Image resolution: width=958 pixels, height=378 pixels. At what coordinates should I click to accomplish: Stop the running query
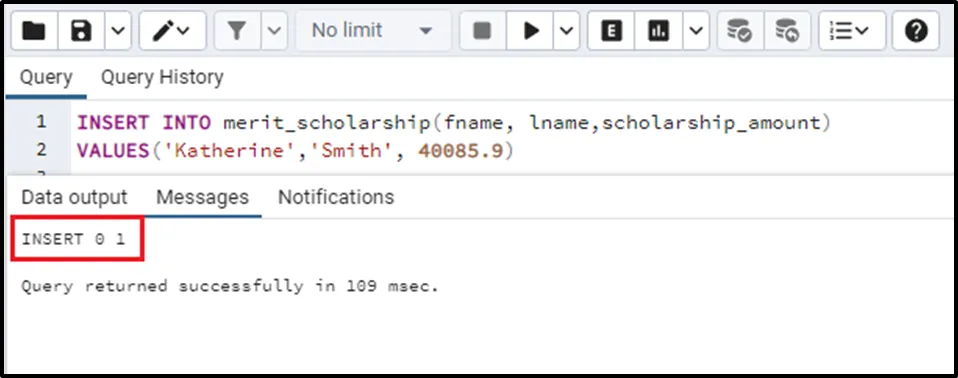click(482, 31)
